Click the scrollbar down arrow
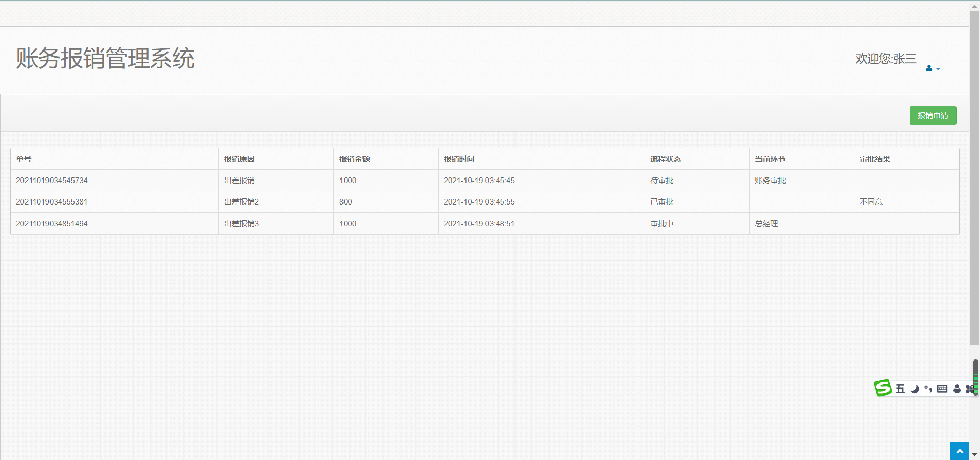This screenshot has height=460, width=980. tap(974, 454)
